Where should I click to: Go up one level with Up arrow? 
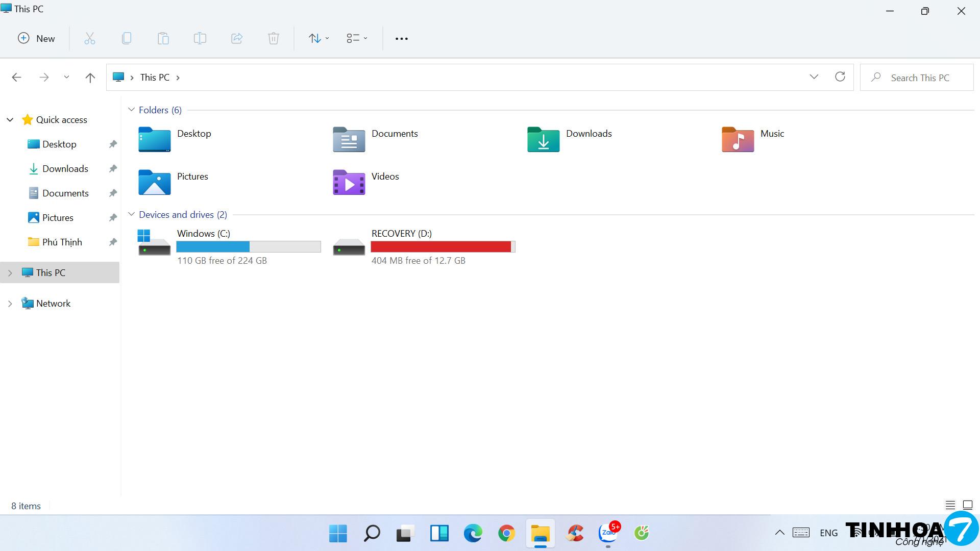tap(90, 78)
